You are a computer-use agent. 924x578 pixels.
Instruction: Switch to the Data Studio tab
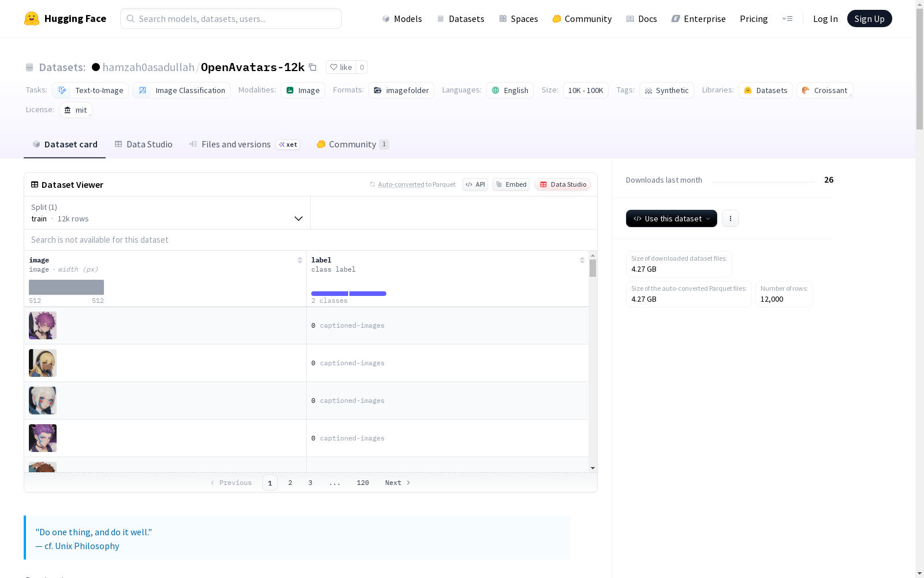(x=143, y=144)
